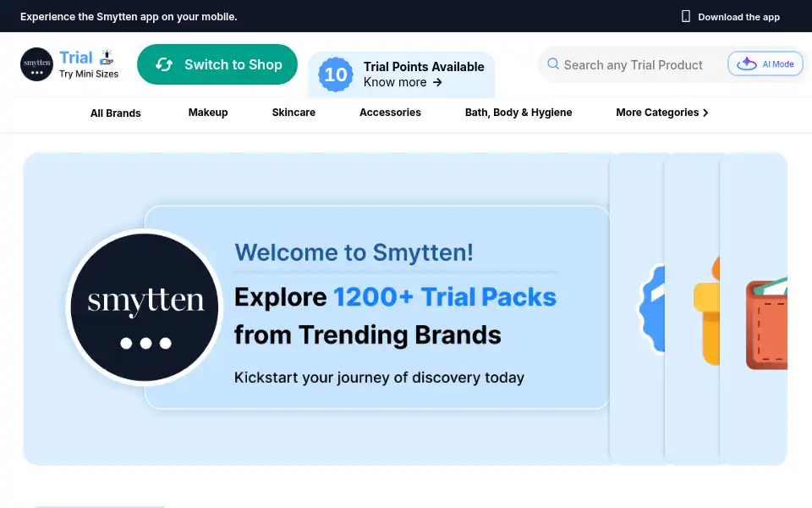Open Skincare category
Viewport: 812px width, 508px height.
click(x=294, y=113)
